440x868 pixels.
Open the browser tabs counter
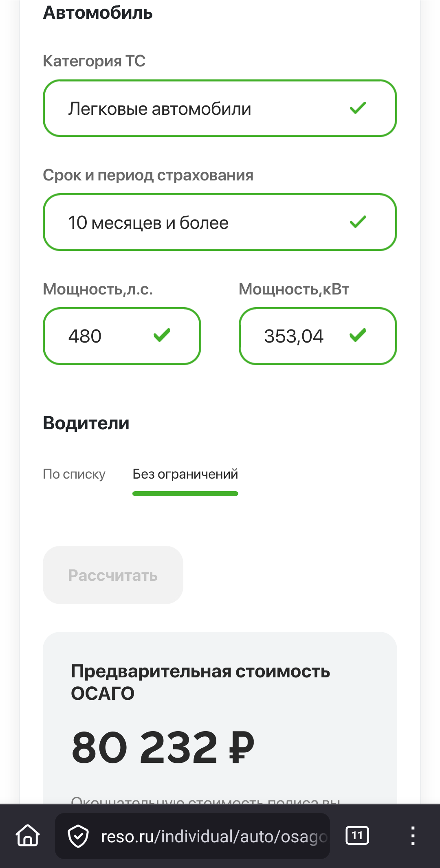(357, 836)
